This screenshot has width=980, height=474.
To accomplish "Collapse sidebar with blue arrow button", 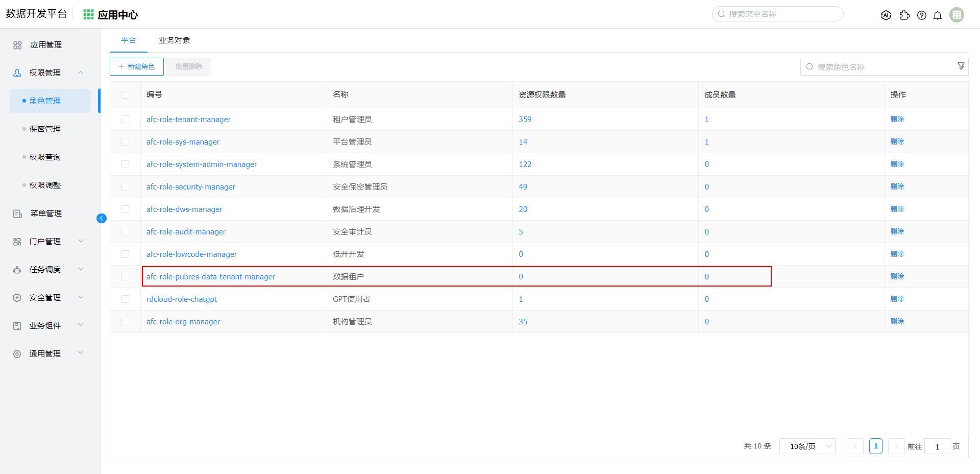I will click(x=102, y=219).
